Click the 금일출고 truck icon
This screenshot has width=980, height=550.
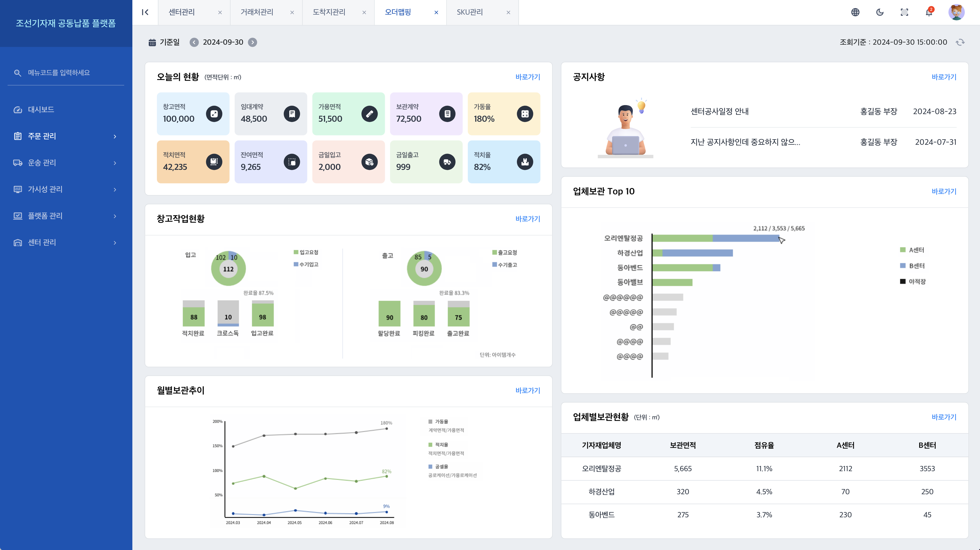point(447,162)
